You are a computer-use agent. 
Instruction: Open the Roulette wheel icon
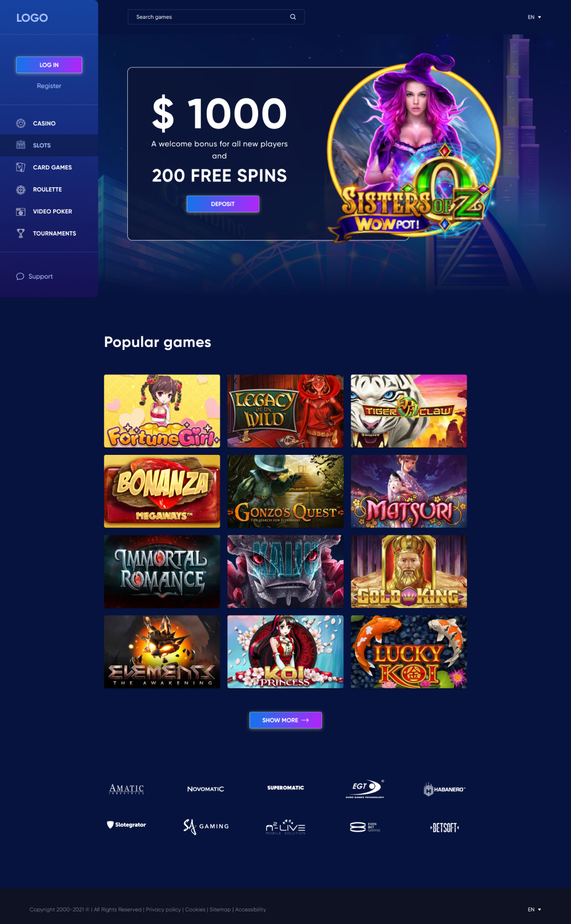click(21, 189)
